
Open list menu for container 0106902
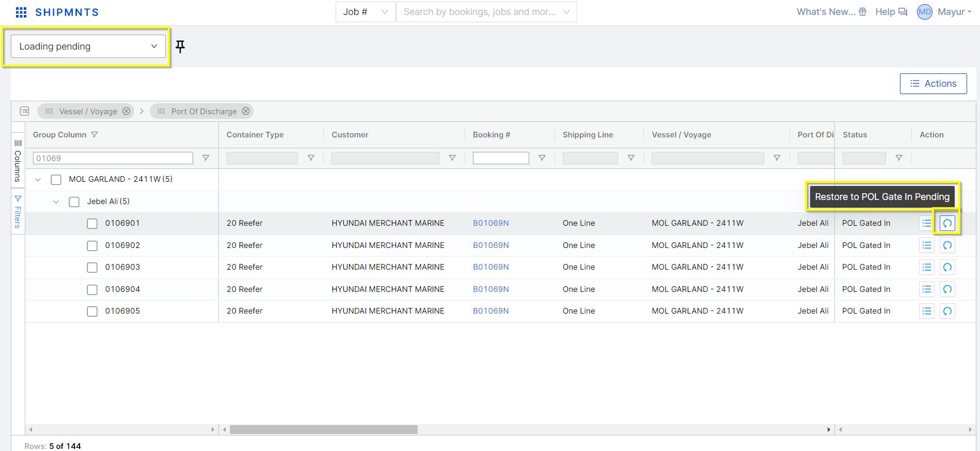click(x=927, y=245)
